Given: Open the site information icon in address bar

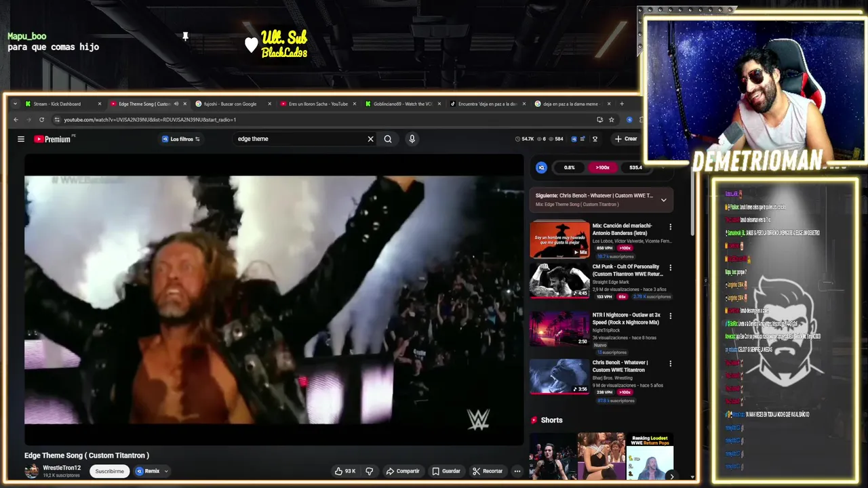Looking at the screenshot, I should click(57, 120).
